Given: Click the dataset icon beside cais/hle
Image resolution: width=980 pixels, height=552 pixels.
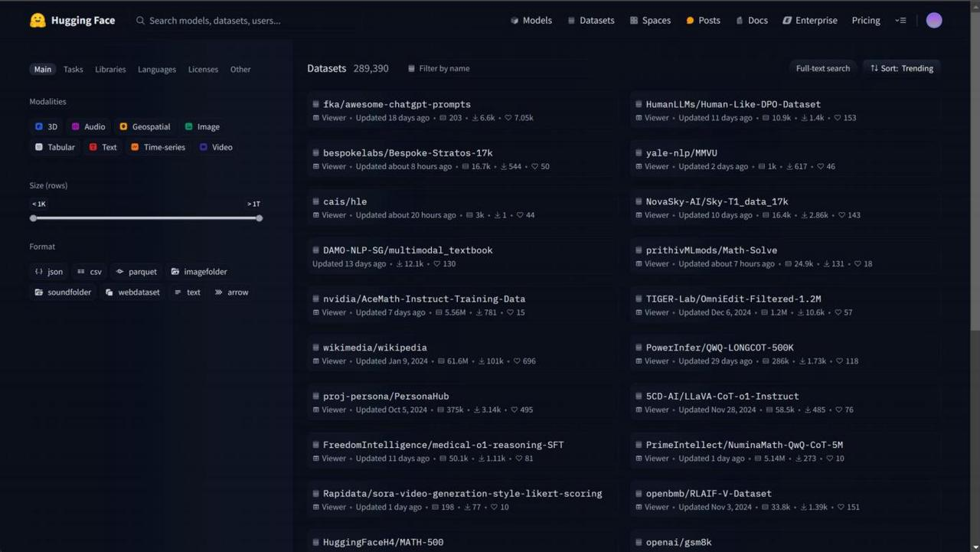Looking at the screenshot, I should tap(315, 201).
